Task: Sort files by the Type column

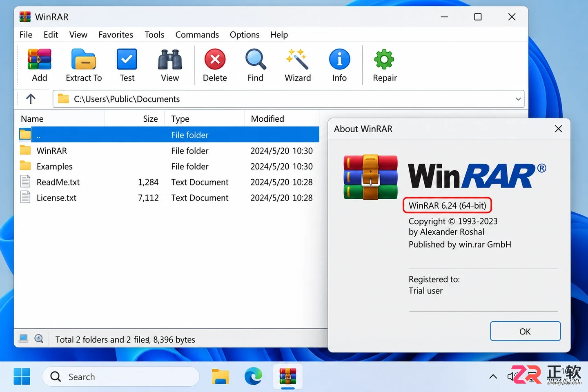Action: point(204,119)
